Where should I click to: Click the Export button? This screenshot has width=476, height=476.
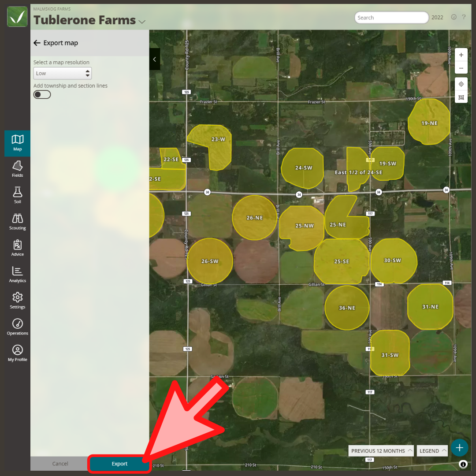pos(119,464)
